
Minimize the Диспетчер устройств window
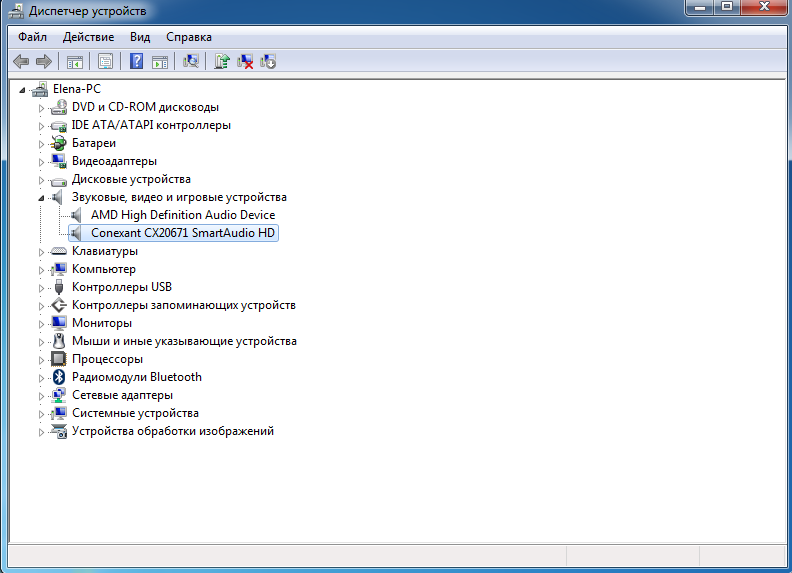(700, 7)
